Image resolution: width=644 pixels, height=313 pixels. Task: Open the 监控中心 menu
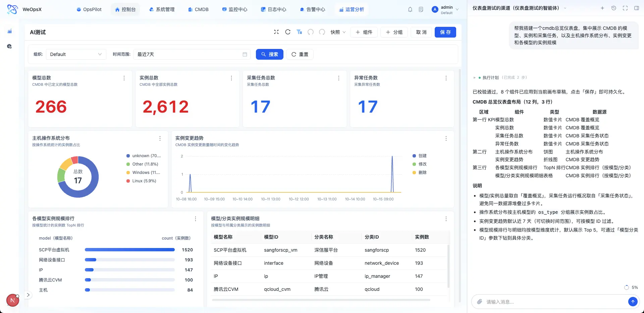[235, 9]
